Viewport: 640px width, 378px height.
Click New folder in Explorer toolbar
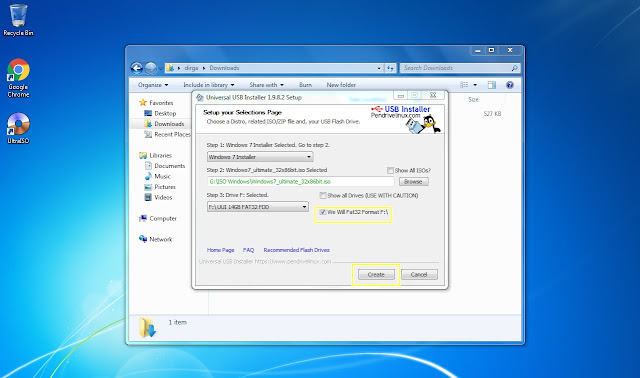click(x=341, y=85)
